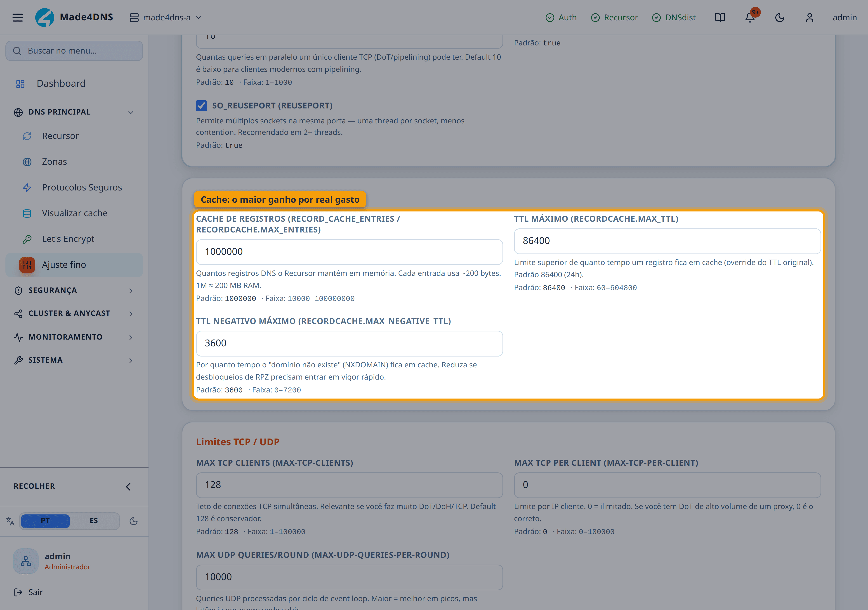Go to Recursor in sidebar

click(74, 136)
